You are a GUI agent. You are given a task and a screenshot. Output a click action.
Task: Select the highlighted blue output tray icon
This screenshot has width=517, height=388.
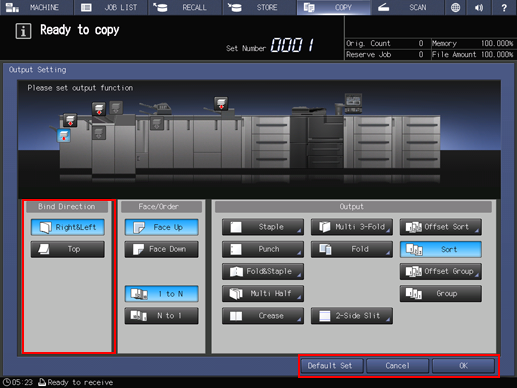pyautogui.click(x=64, y=136)
